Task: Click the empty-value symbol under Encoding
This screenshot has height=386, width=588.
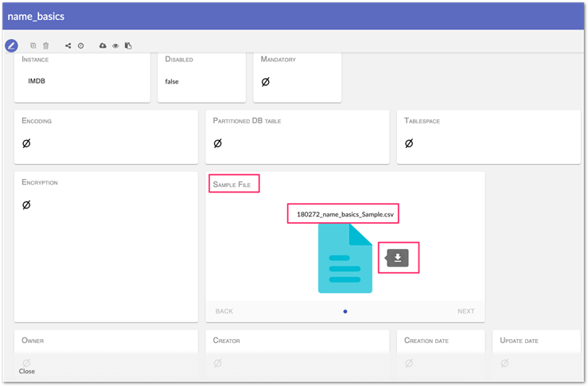Action: click(x=26, y=143)
